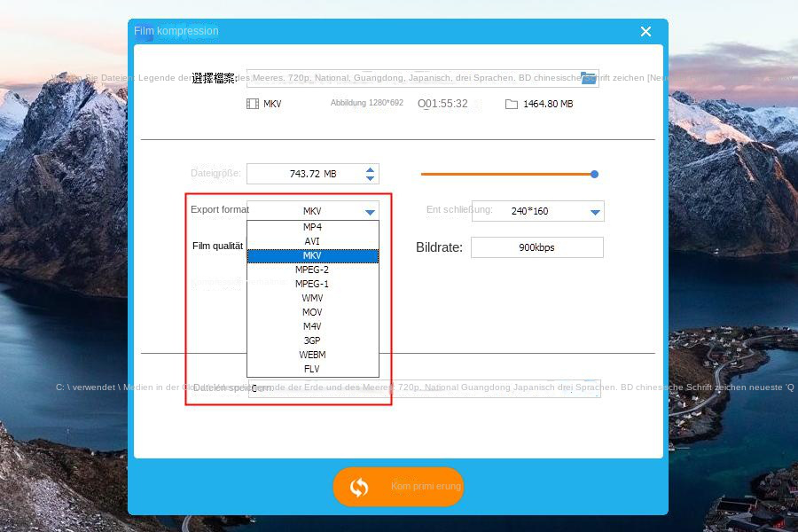Click the film strip MKV format icon
Viewport: 798px width, 532px height.
[x=253, y=104]
